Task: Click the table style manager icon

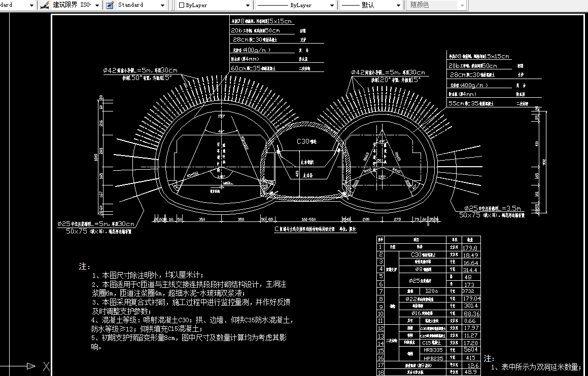Action: (110, 5)
